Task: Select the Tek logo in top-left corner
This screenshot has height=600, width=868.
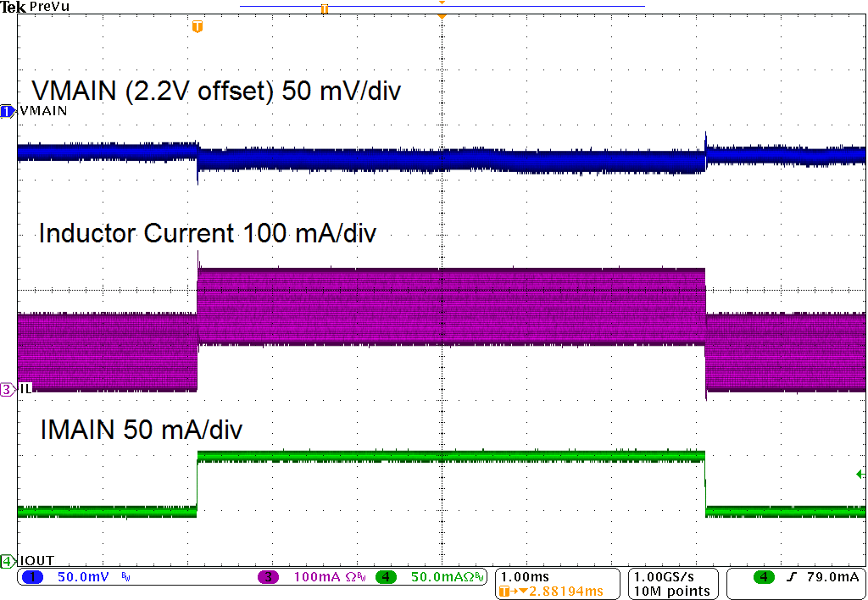Action: [12, 6]
